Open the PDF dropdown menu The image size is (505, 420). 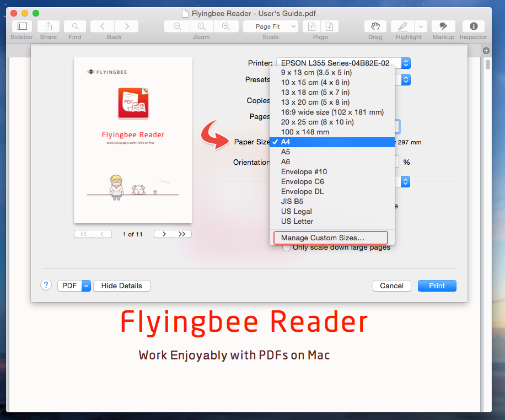pyautogui.click(x=74, y=286)
